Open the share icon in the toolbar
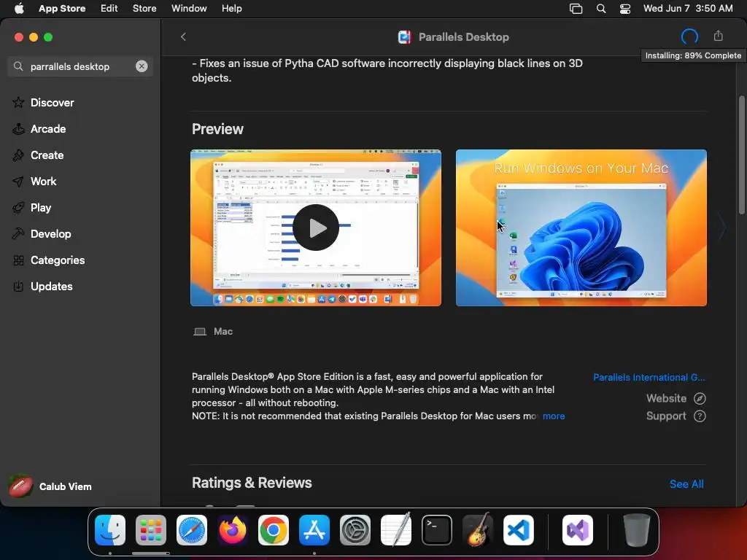747x560 pixels. tap(718, 36)
